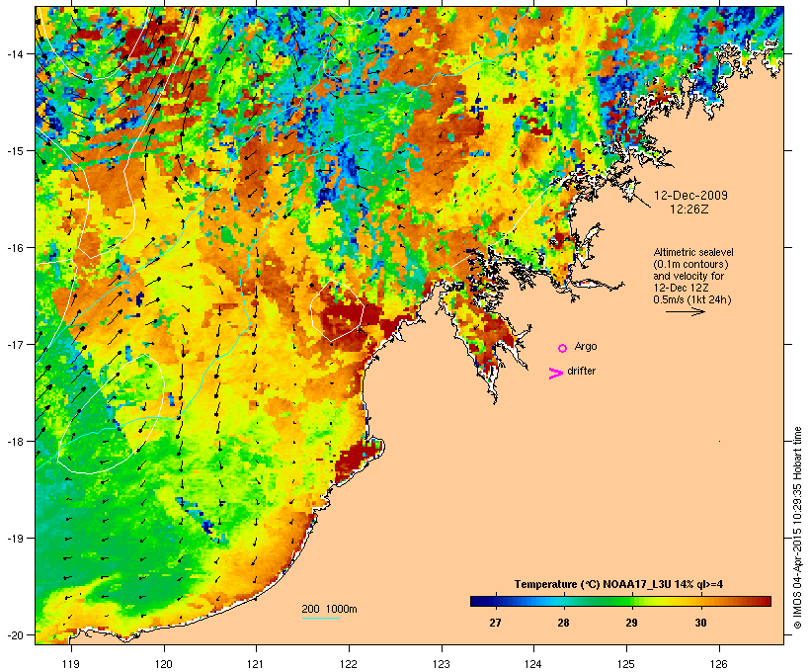Click latitude label '-20'
The height and width of the screenshot is (672, 810).
[14, 634]
